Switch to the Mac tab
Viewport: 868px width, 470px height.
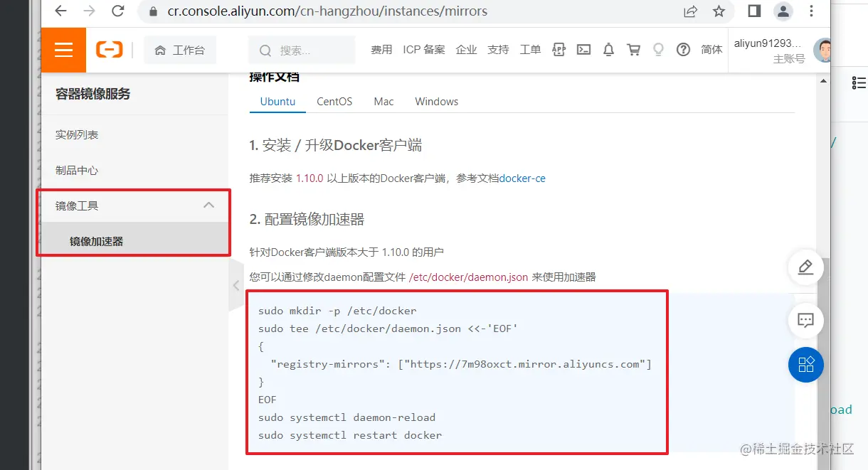(383, 102)
